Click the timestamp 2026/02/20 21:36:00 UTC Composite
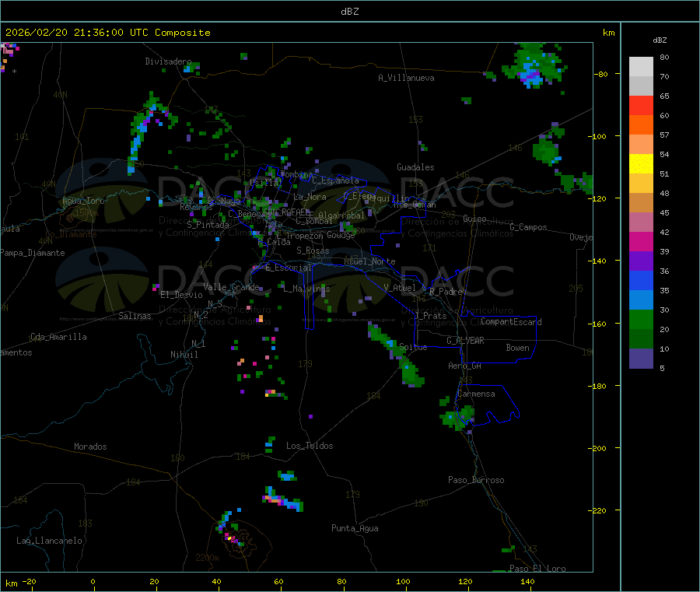This screenshot has height=592, width=700. point(107,33)
